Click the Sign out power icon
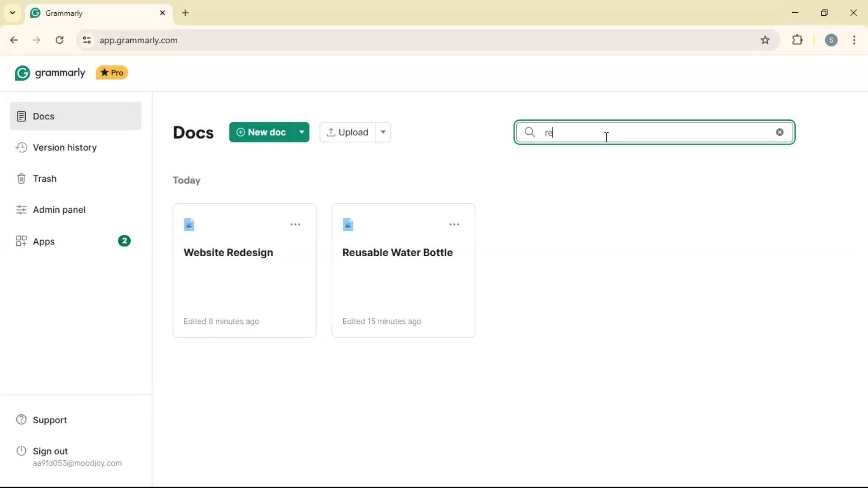Image resolution: width=868 pixels, height=488 pixels. [21, 450]
